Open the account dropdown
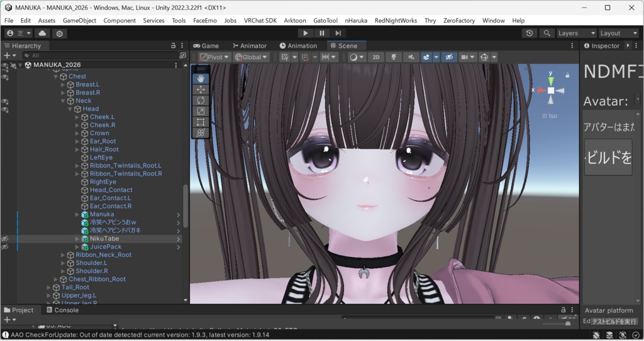The image size is (644, 341). click(x=19, y=33)
